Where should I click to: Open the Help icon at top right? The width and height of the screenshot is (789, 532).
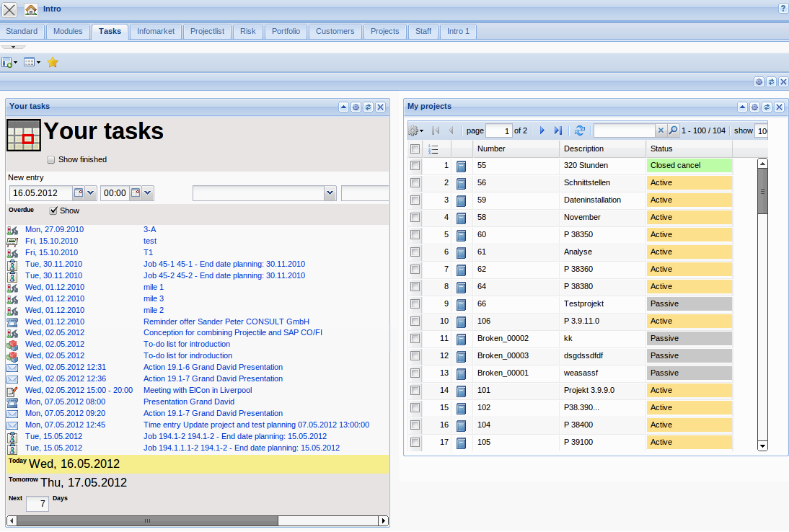coord(783,9)
